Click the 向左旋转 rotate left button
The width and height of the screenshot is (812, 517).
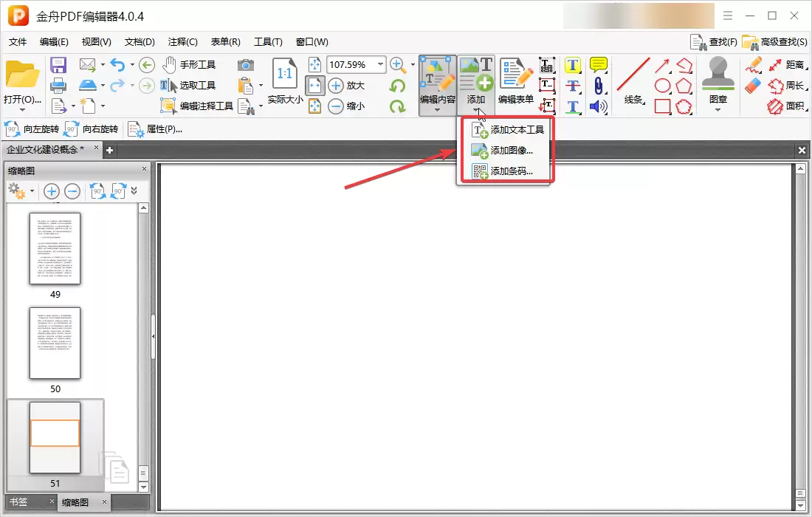32,129
